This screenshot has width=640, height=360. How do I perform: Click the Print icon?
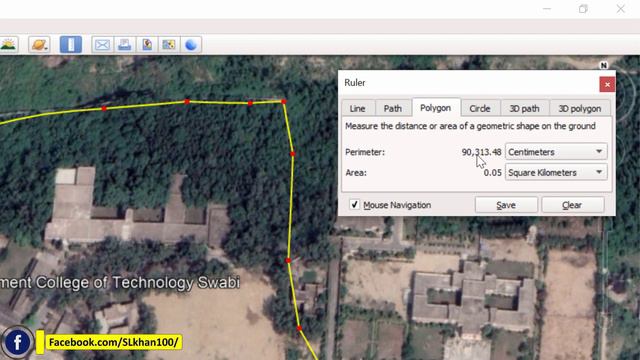(x=124, y=44)
